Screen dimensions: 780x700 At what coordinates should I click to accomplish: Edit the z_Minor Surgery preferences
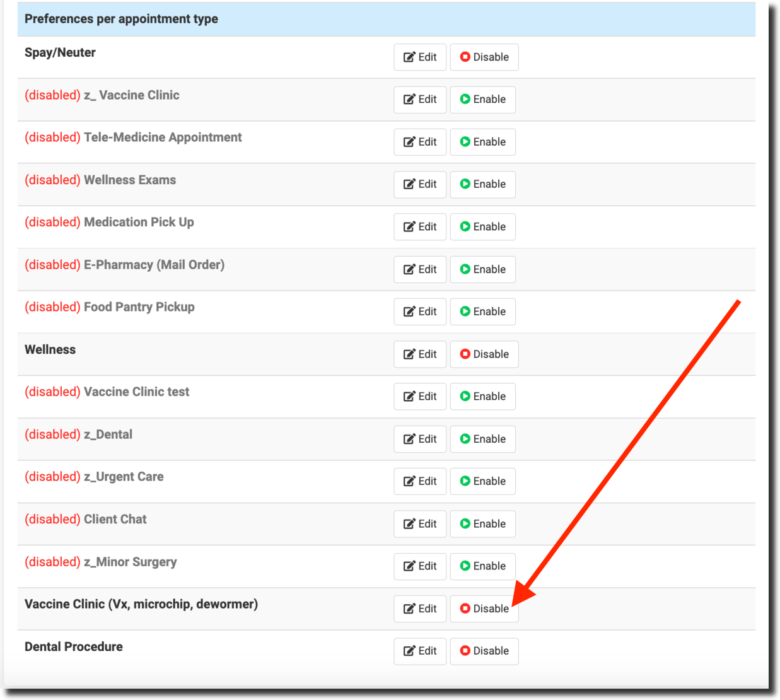tap(420, 566)
